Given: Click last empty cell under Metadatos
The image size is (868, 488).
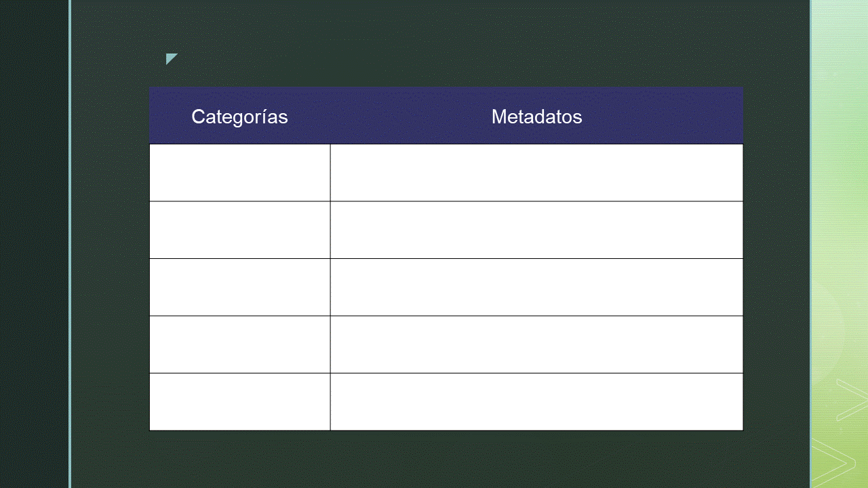Looking at the screenshot, I should point(536,402).
